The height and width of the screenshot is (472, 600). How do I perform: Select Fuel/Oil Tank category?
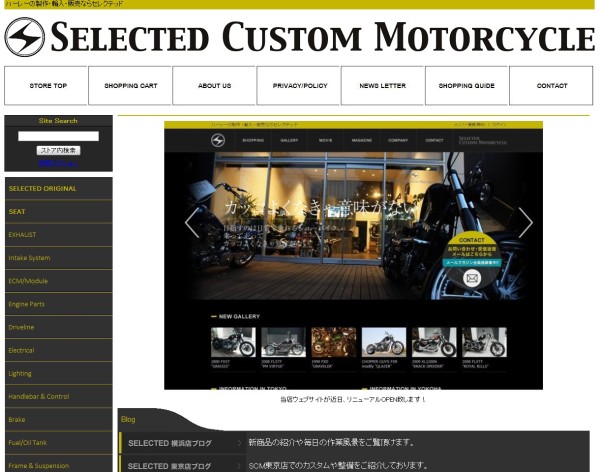(x=59, y=443)
